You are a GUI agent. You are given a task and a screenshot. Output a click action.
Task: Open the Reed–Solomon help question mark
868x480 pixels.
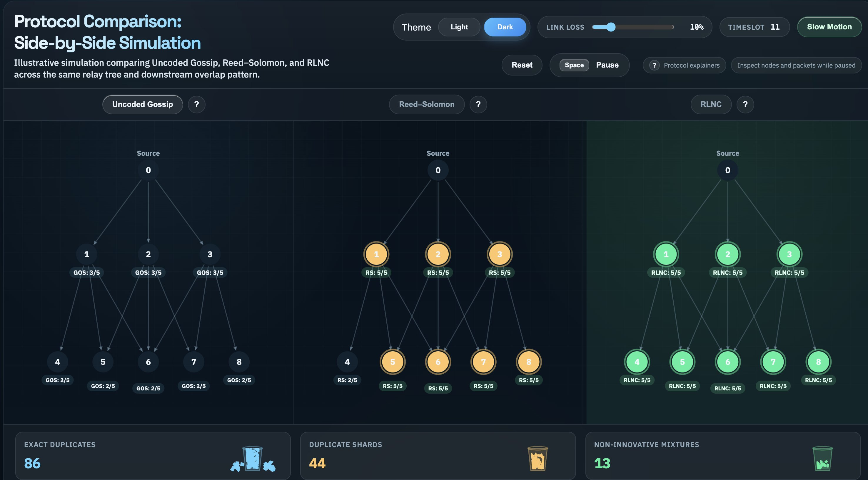(x=478, y=104)
